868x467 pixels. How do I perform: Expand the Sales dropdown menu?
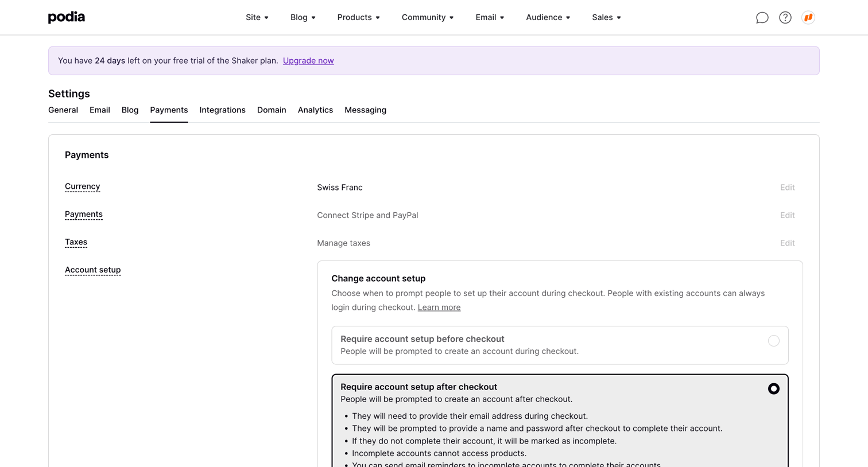[606, 17]
